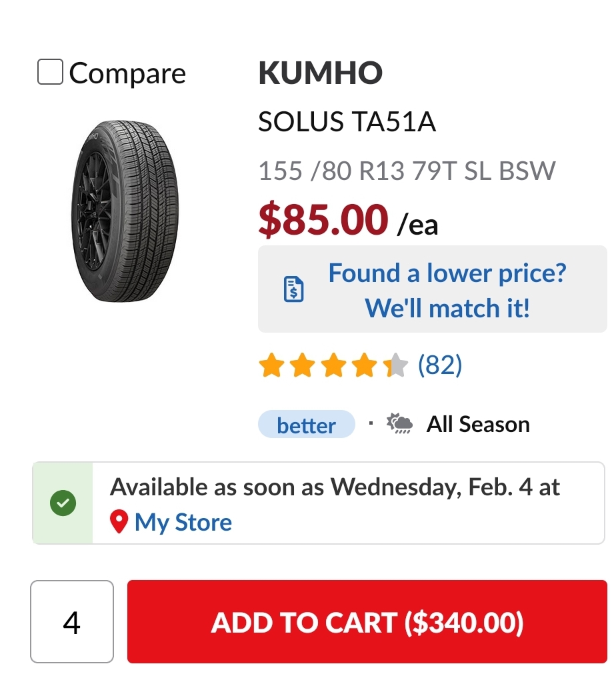
Task: Click the first rating star
Action: (x=271, y=366)
